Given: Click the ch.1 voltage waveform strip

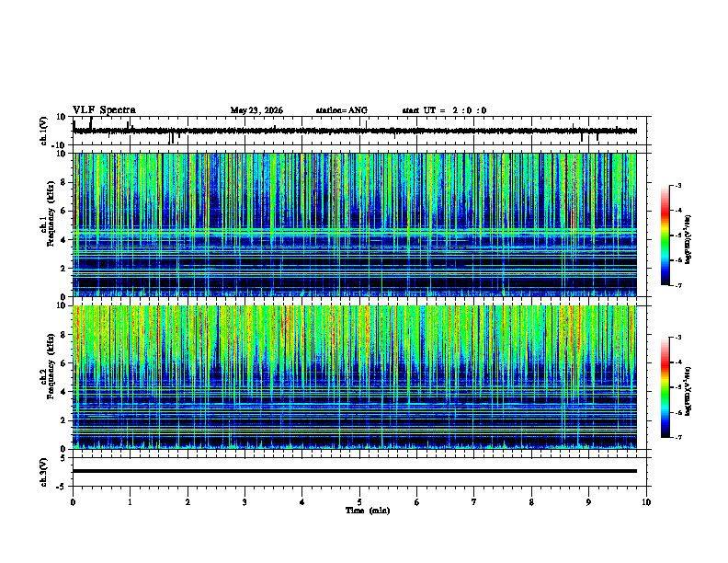Looking at the screenshot, I should click(x=355, y=131).
